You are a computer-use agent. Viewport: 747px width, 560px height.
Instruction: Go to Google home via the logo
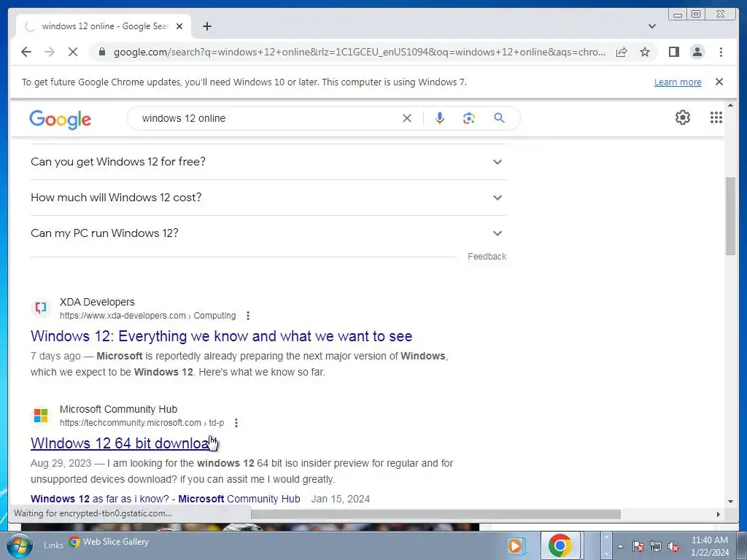coord(60,119)
